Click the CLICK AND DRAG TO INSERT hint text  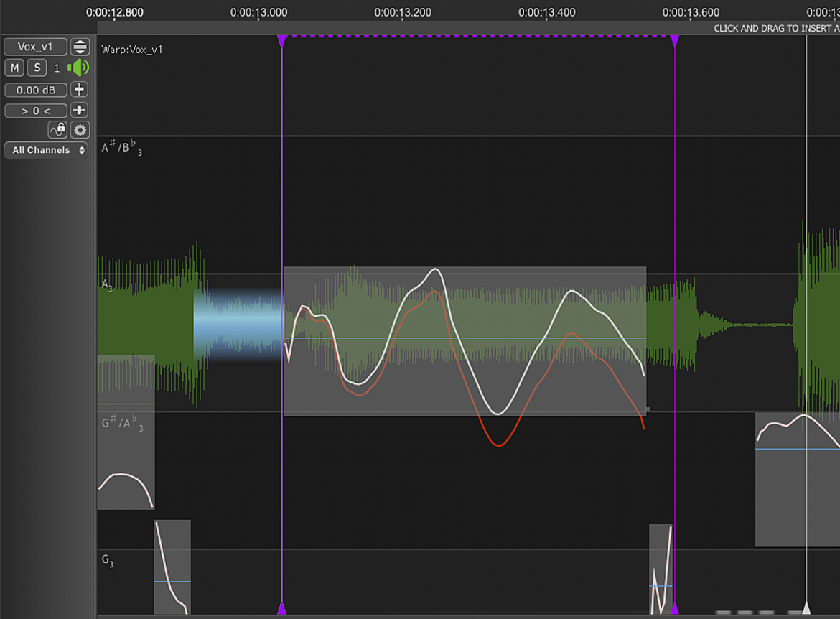tap(776, 29)
